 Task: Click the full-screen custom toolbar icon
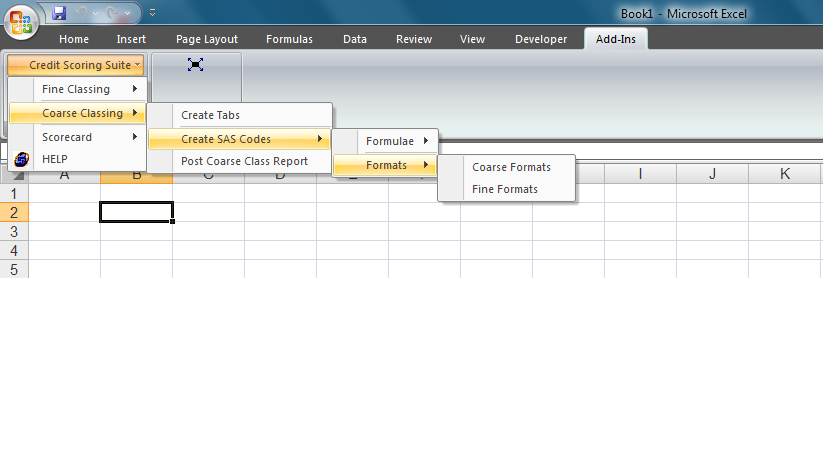click(195, 65)
